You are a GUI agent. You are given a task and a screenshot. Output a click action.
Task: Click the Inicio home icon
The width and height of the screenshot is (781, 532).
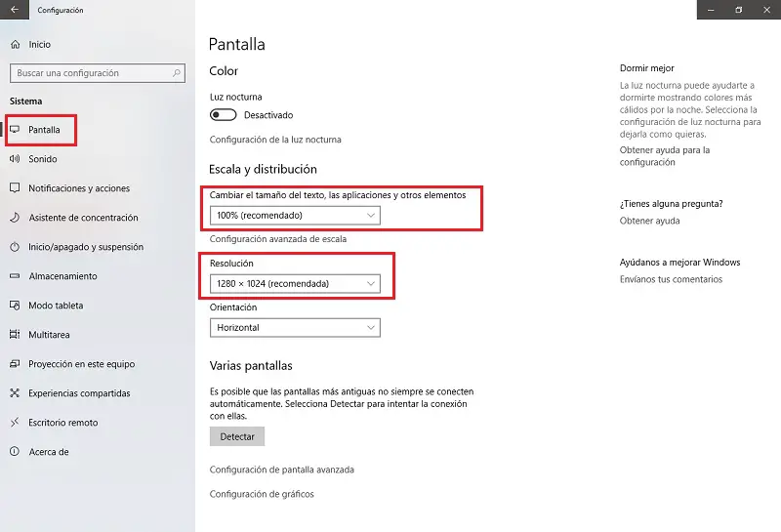click(x=15, y=45)
